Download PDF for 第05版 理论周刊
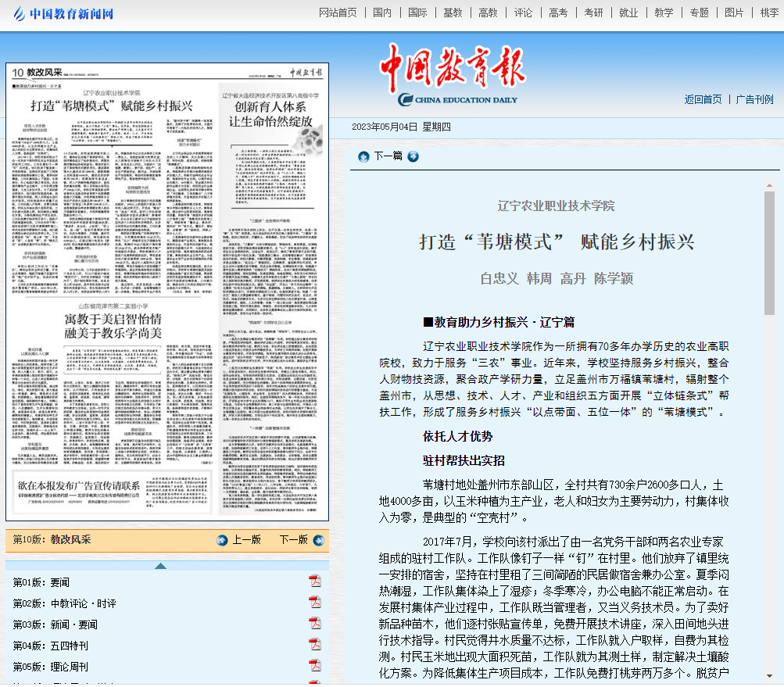 point(315,665)
